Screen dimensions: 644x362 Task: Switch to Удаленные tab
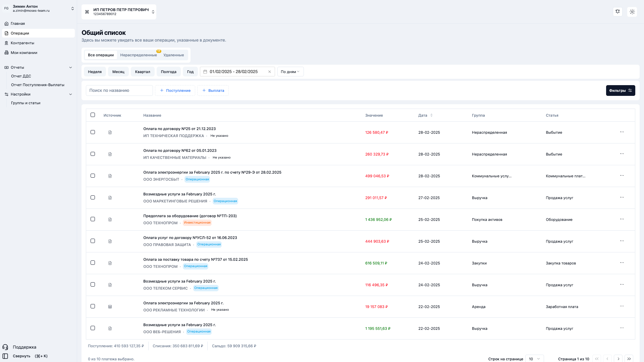[174, 55]
